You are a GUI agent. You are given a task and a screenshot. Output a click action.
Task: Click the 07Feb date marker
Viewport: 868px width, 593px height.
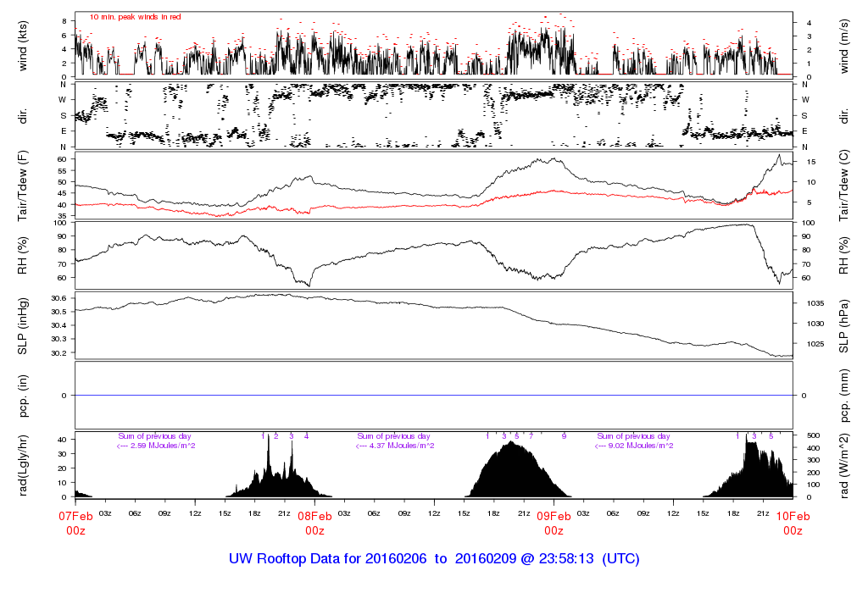[75, 515]
